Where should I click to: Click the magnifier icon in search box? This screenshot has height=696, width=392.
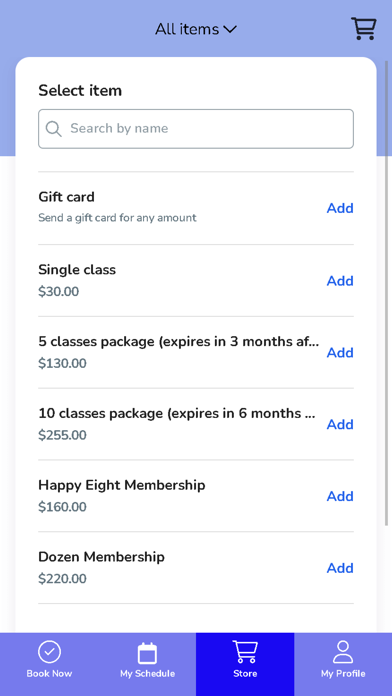[54, 129]
